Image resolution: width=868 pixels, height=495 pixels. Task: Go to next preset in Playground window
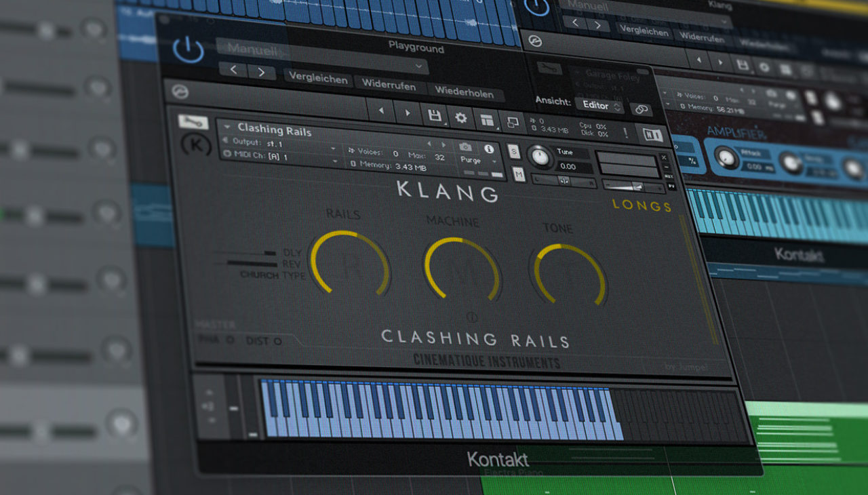tap(261, 72)
